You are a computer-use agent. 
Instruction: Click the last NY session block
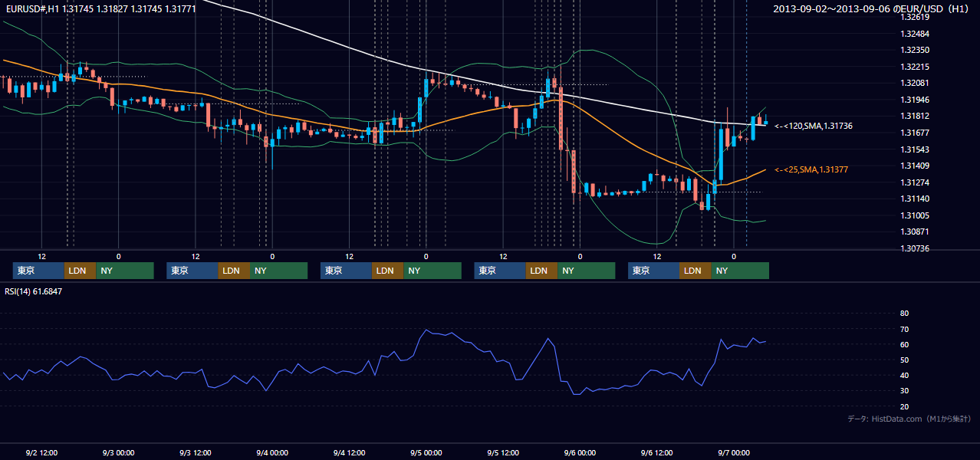[x=740, y=271]
